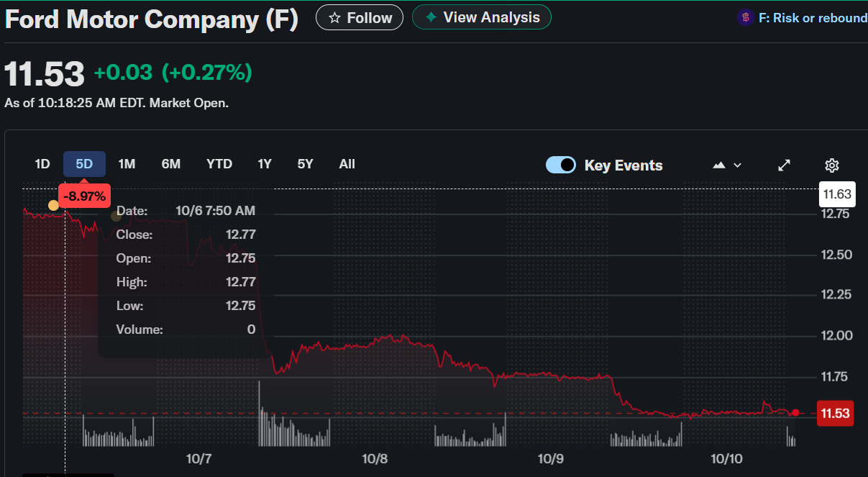Switch to the 1M time range
The height and width of the screenshot is (477, 868).
(x=127, y=164)
